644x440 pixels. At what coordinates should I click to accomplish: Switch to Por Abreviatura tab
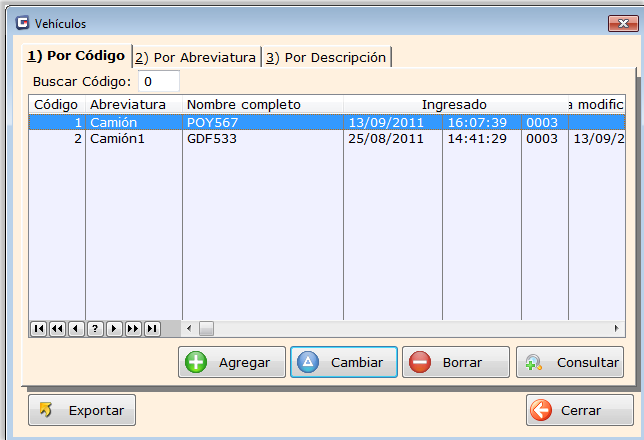pos(196,57)
